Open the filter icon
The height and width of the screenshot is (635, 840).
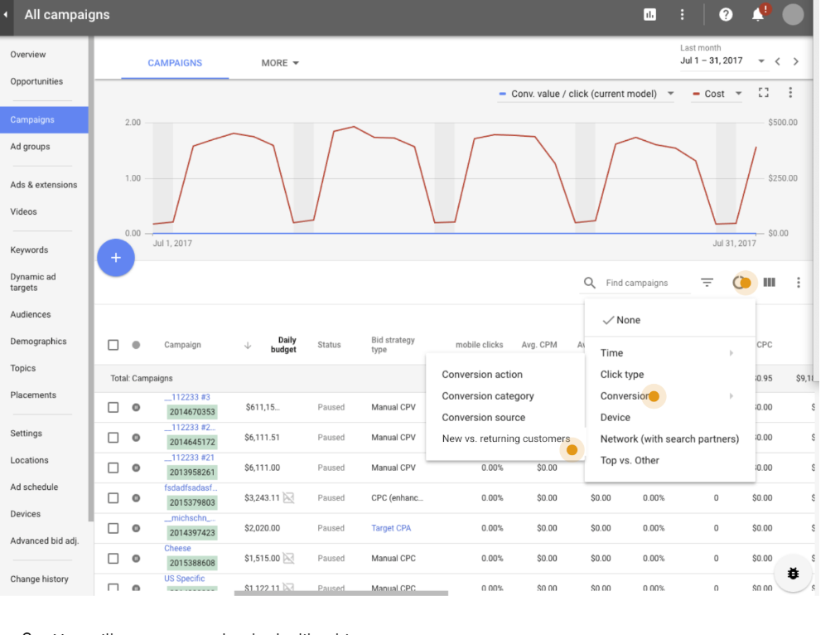707,283
